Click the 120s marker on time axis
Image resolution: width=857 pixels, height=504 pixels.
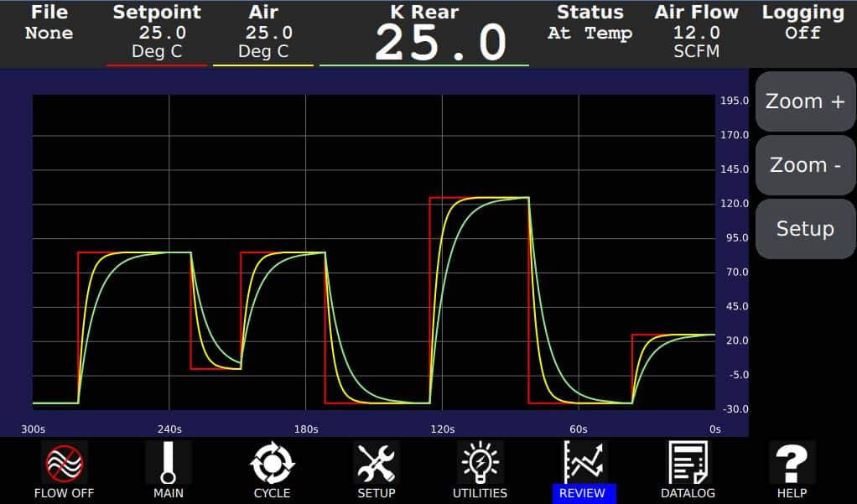tap(442, 429)
